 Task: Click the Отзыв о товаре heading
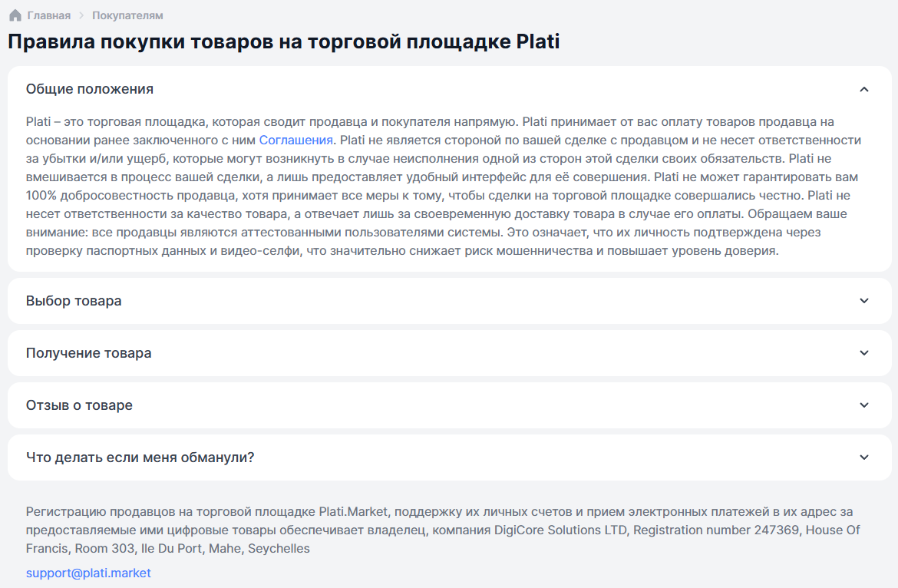tap(79, 405)
